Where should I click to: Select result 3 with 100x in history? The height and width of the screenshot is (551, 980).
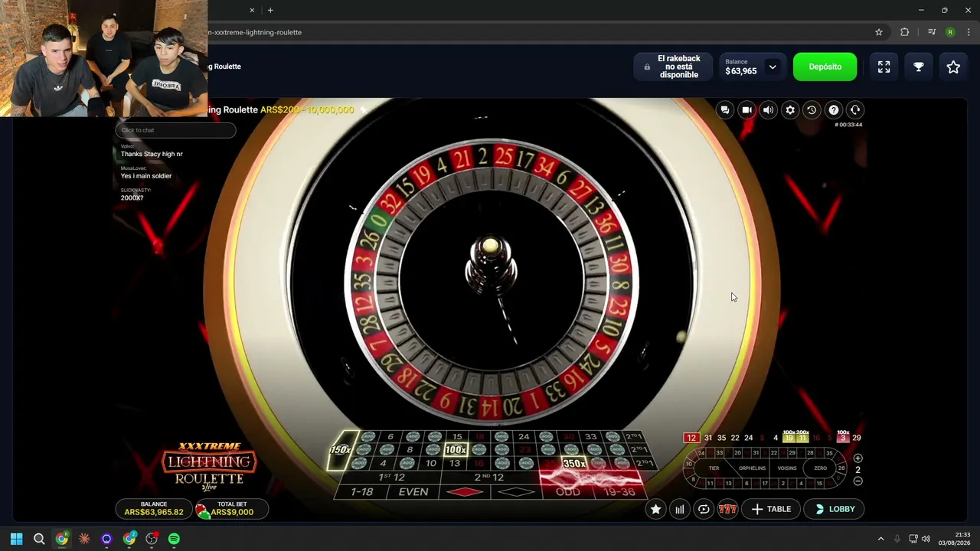tap(843, 436)
